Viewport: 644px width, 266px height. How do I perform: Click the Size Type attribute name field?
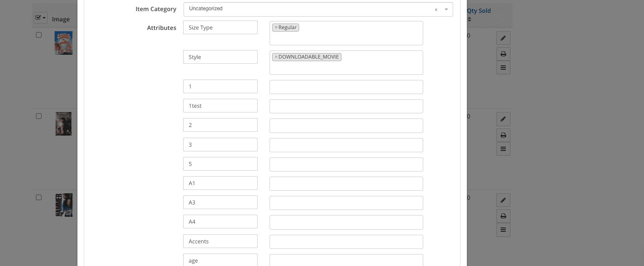220,27
